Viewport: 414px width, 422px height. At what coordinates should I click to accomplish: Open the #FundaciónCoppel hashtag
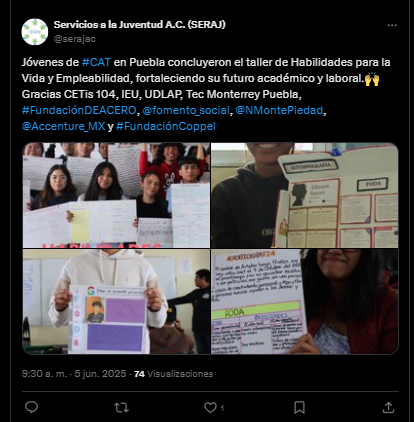(166, 126)
